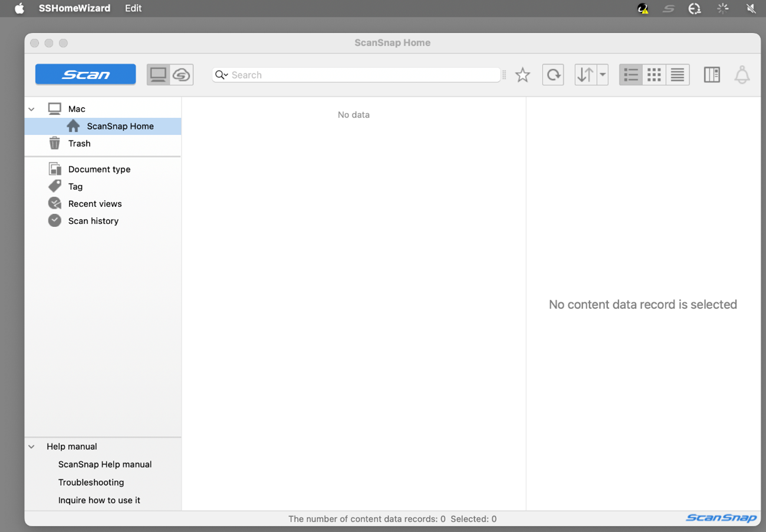Image resolution: width=766 pixels, height=532 pixels.
Task: Open the Apple menu
Action: pyautogui.click(x=19, y=8)
